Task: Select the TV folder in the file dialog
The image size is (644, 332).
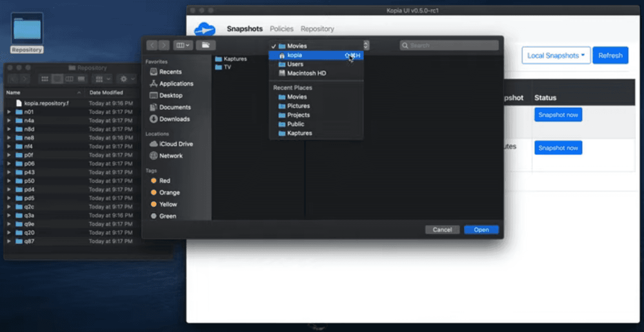Action: [223, 67]
